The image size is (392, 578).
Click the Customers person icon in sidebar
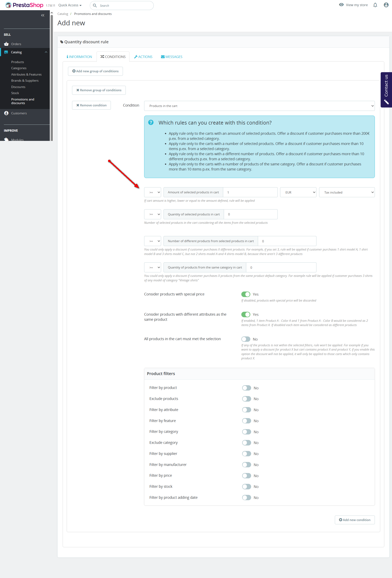pos(6,113)
